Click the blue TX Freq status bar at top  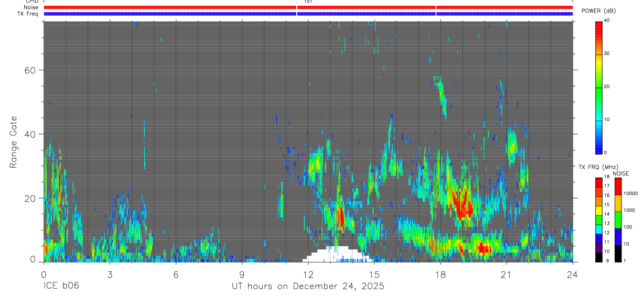pos(308,14)
